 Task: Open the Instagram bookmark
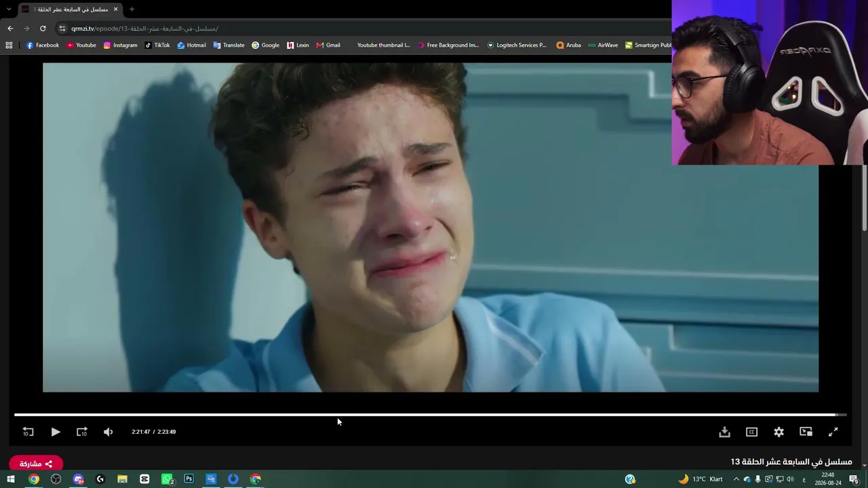pyautogui.click(x=120, y=45)
